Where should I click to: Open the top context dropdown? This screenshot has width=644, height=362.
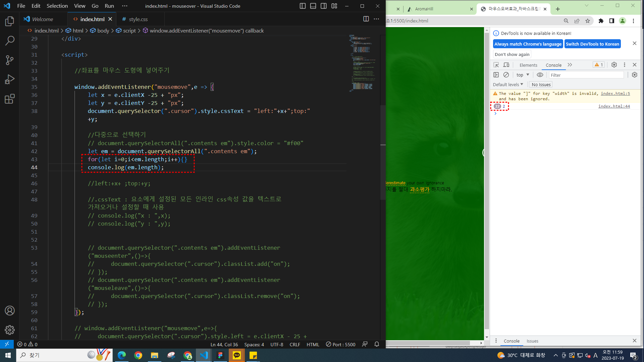click(523, 75)
